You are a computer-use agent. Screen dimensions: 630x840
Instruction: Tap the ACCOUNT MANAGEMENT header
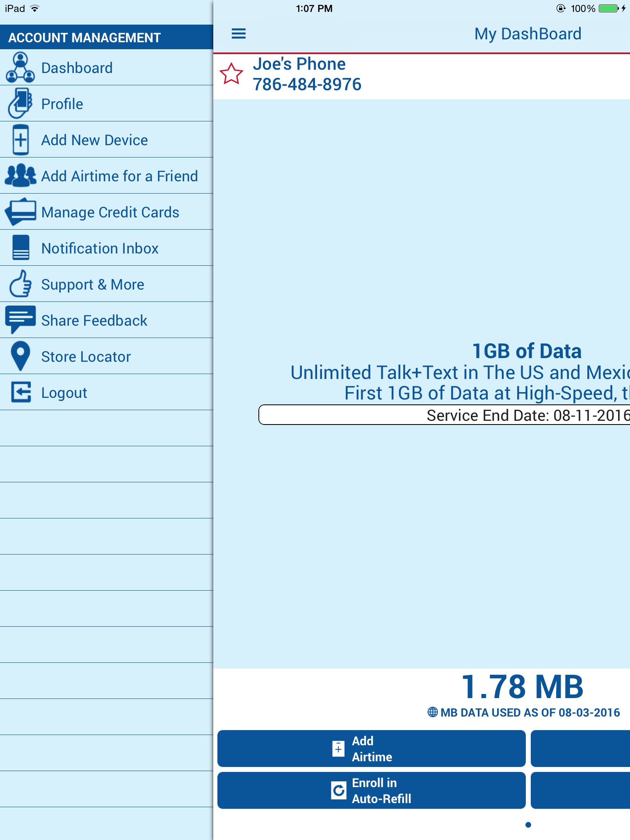[x=107, y=37]
